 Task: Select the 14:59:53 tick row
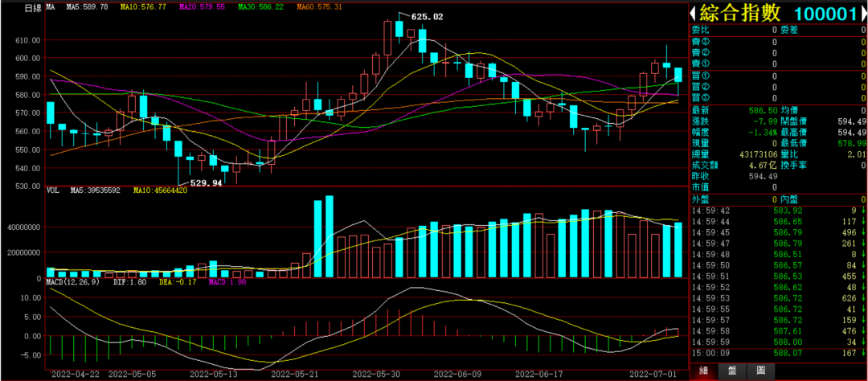click(778, 298)
